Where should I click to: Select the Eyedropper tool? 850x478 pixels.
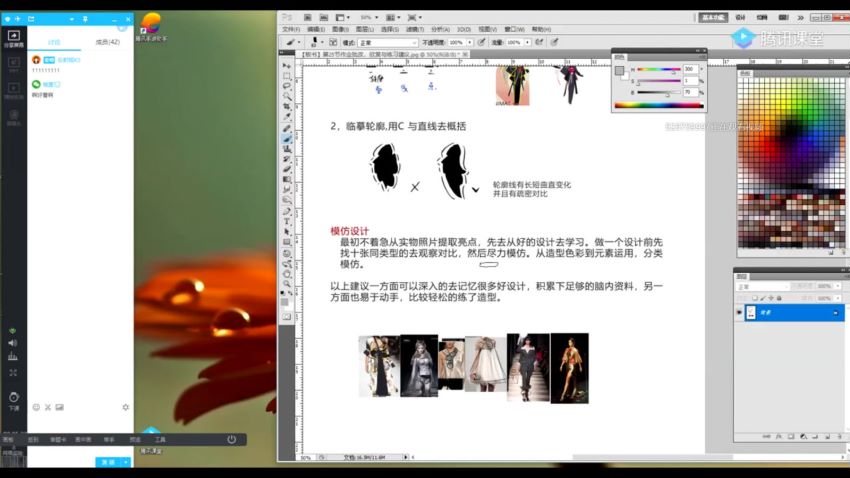(287, 117)
